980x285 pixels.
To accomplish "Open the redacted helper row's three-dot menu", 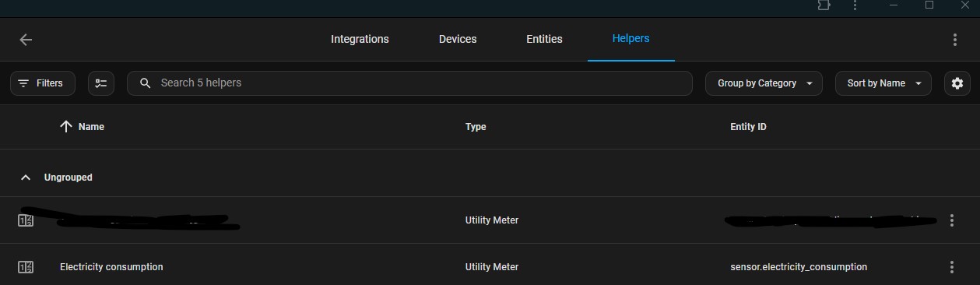I will coord(952,220).
